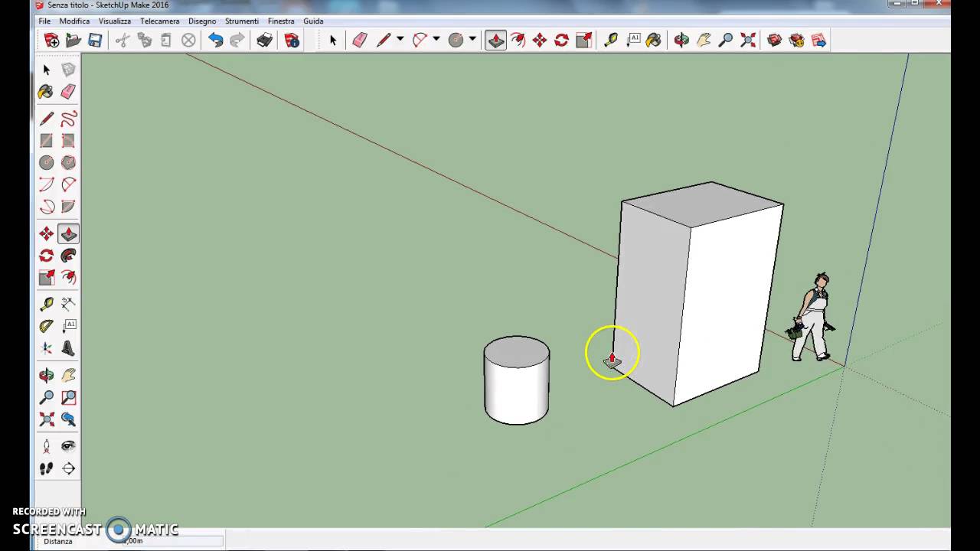Select the Paint Bucket tool in top toolbar
The height and width of the screenshot is (551, 980).
pos(654,40)
